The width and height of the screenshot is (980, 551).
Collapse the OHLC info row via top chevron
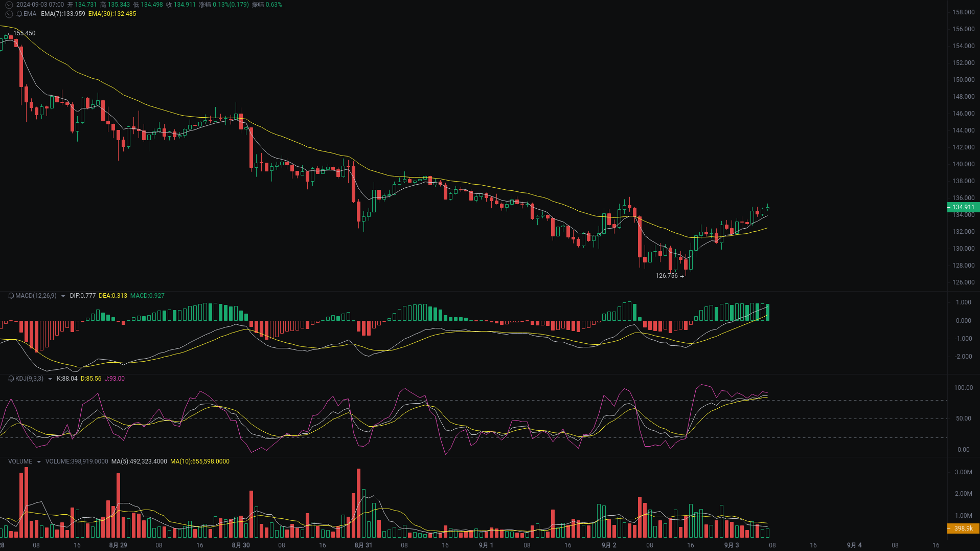[x=9, y=4]
